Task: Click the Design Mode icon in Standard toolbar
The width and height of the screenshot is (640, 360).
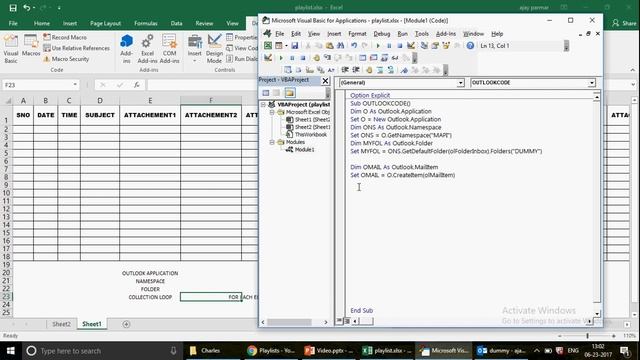Action: [x=411, y=46]
